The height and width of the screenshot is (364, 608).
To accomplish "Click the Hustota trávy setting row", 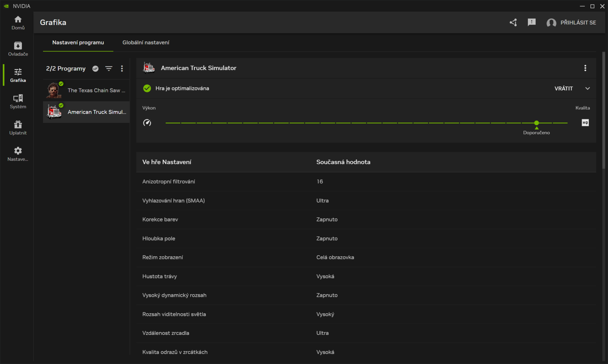I will pos(366,276).
